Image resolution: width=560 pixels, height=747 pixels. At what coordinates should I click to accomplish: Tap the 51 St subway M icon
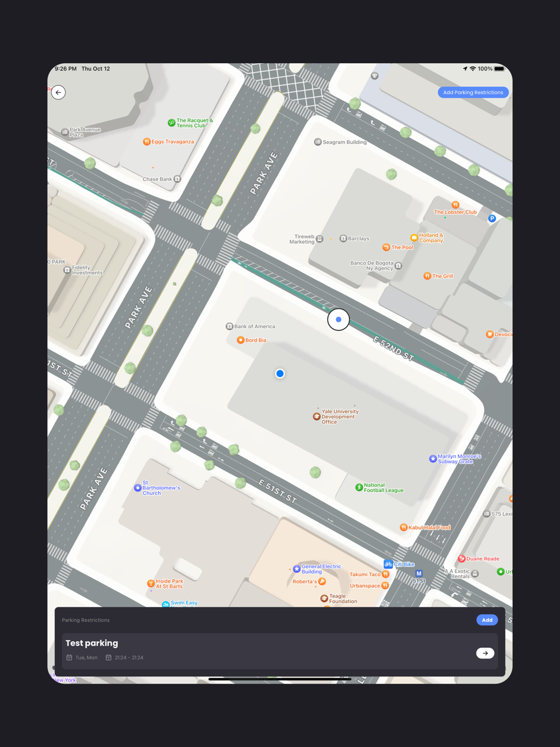click(418, 573)
